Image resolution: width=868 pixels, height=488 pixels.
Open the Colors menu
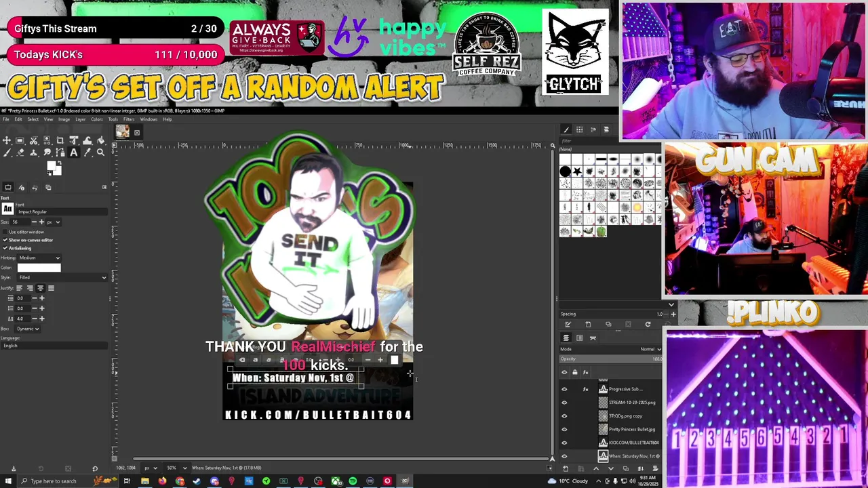[x=97, y=119]
